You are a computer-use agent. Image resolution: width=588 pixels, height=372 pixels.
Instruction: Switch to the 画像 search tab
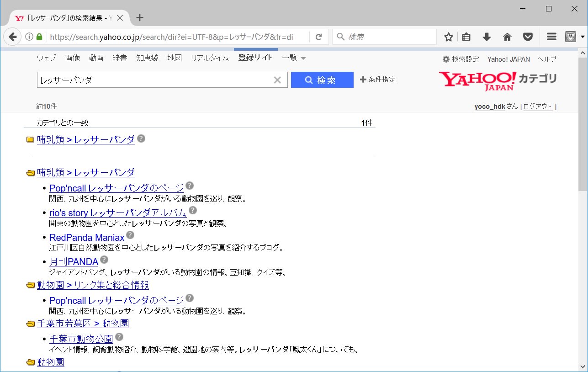click(73, 58)
